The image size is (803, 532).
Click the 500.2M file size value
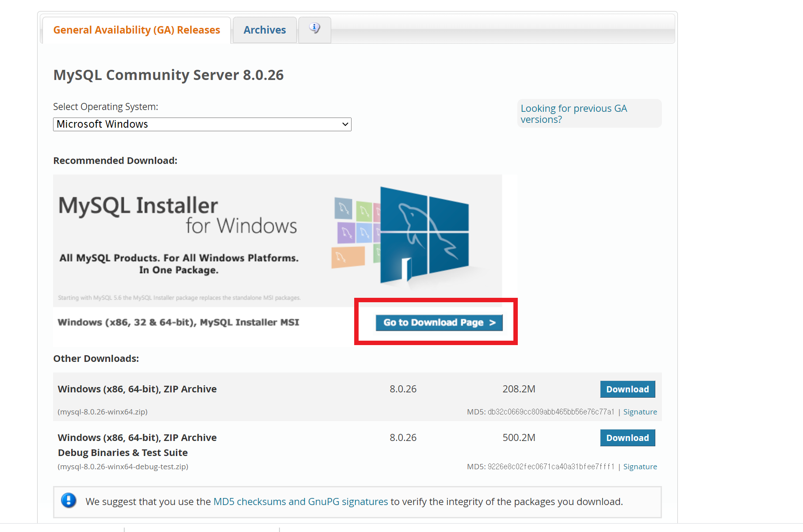(x=519, y=438)
